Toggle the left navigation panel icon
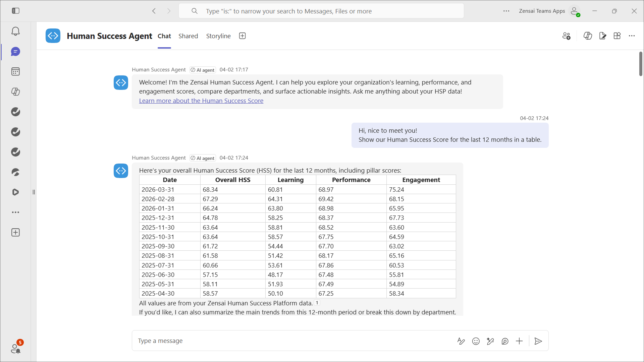 pos(15,11)
